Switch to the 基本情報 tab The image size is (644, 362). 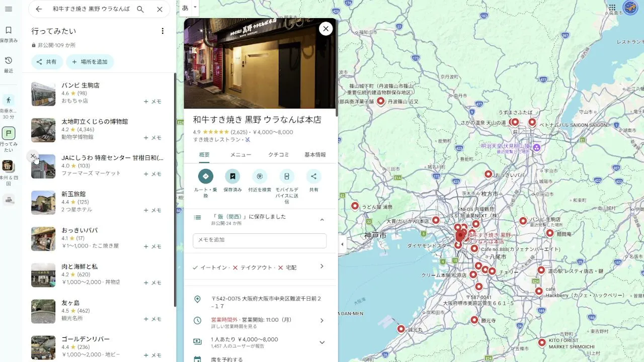point(315,155)
